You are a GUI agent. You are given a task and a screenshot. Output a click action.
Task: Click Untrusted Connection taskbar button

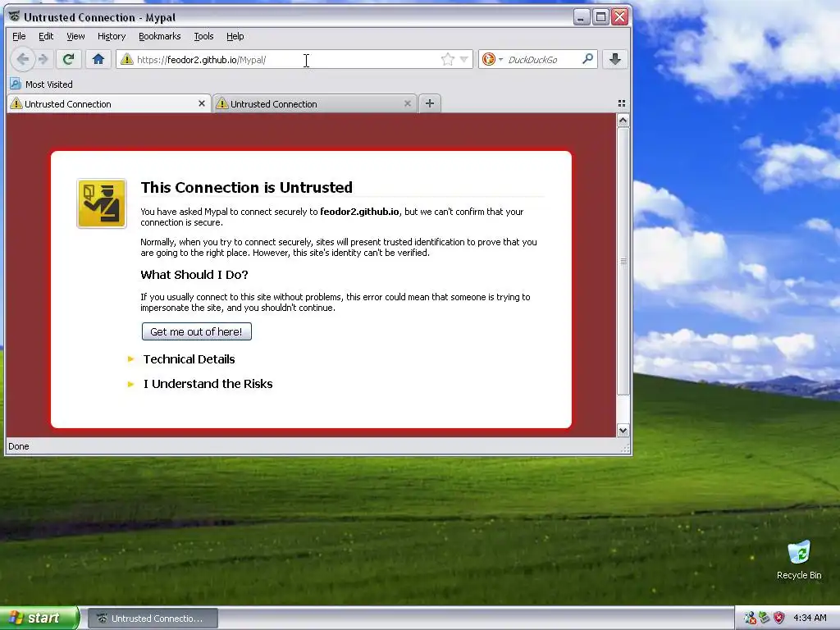pos(153,619)
